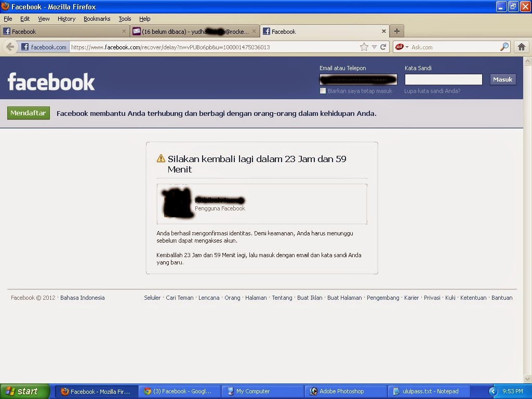
Task: Expand hidden system tray icons arrow
Action: [x=493, y=391]
